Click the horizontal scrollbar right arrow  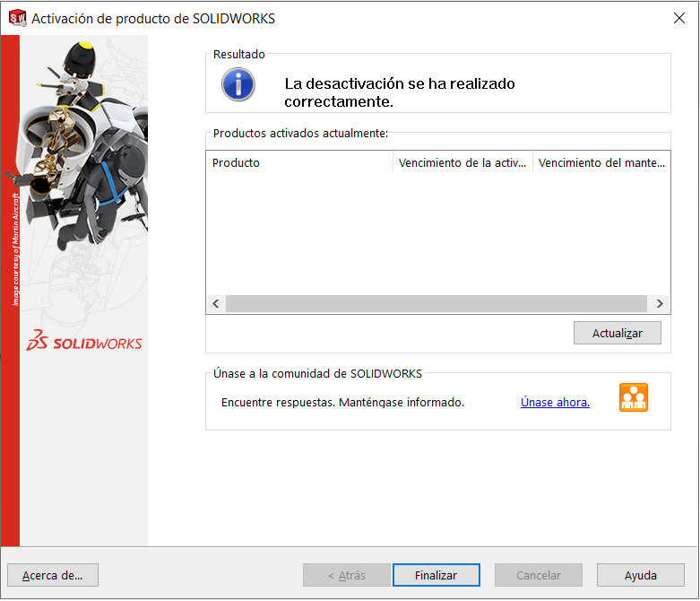(x=660, y=304)
